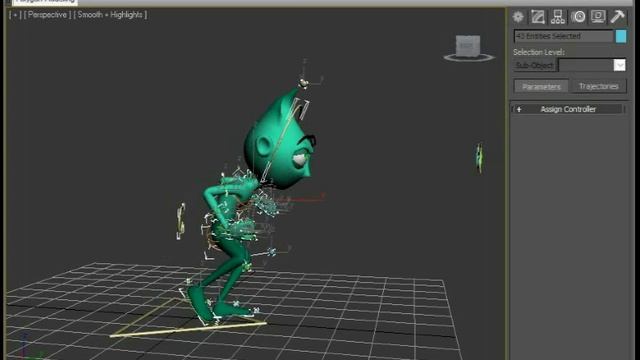Image resolution: width=640 pixels, height=360 pixels.
Task: Click the '43 Entities Selected' name field
Action: point(563,36)
